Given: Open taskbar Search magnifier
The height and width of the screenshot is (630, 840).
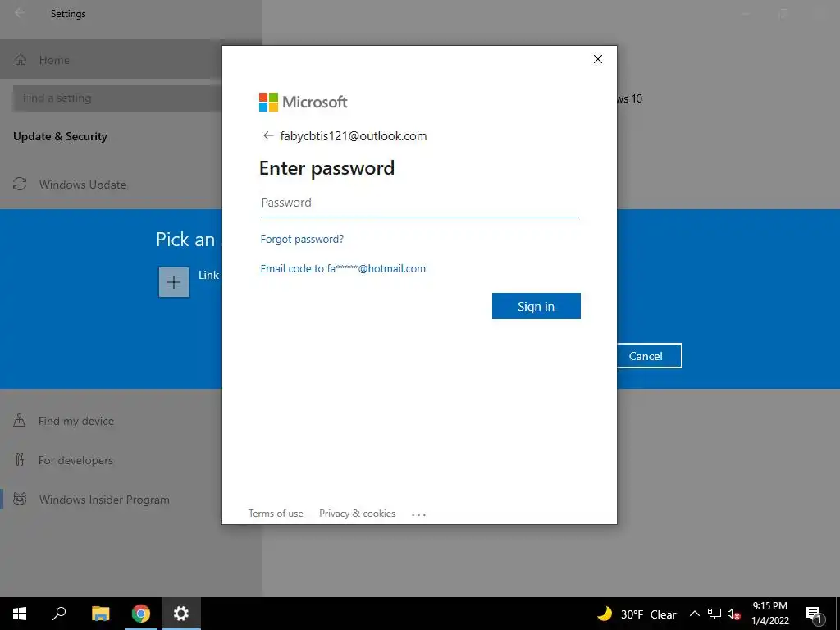Looking at the screenshot, I should pyautogui.click(x=59, y=614).
